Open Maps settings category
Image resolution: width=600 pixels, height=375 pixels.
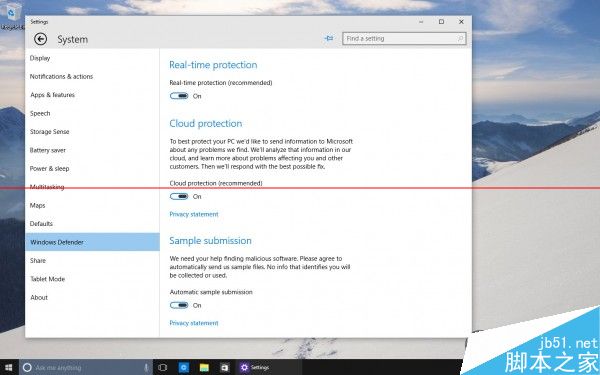tap(92, 205)
